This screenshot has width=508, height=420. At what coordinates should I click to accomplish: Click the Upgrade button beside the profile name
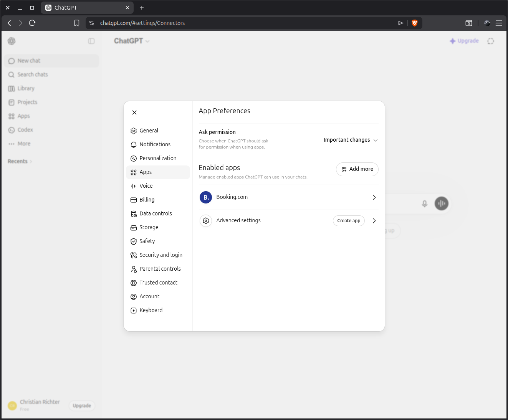[x=82, y=405]
